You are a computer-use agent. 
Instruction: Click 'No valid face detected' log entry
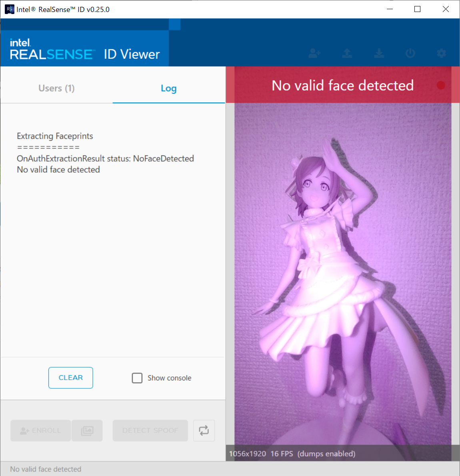(x=58, y=170)
